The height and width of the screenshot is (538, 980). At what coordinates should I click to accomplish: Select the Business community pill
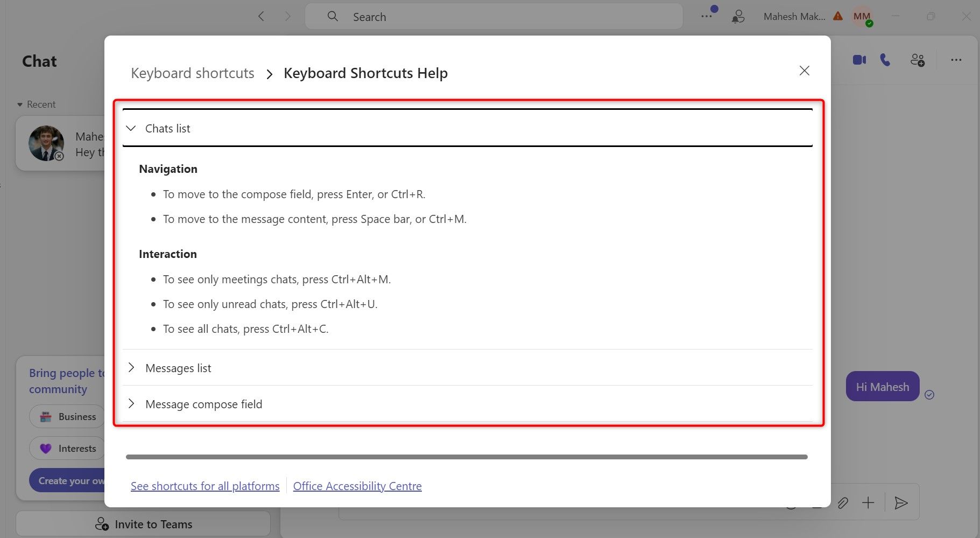[67, 416]
